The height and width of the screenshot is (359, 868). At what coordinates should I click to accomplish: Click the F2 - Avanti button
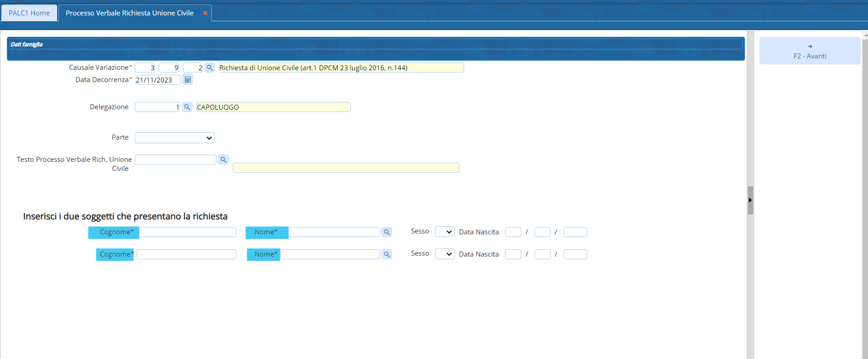click(810, 51)
